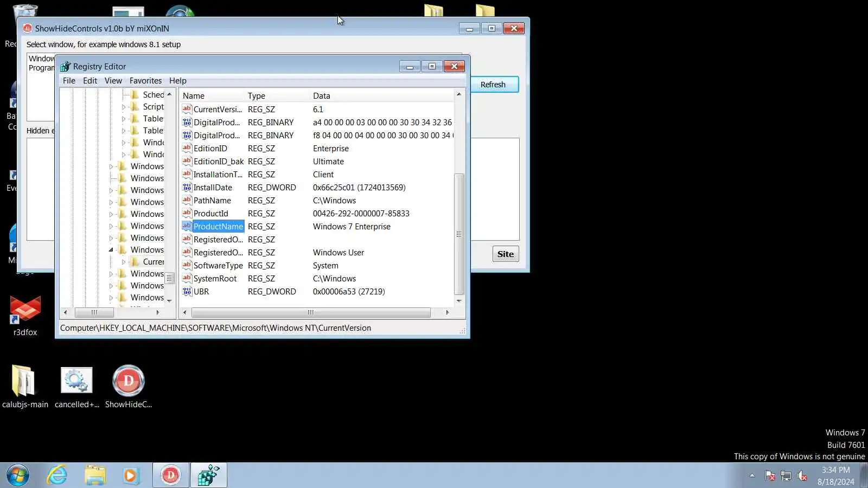868x488 pixels.
Task: Open the Windows Start menu
Action: point(18,476)
